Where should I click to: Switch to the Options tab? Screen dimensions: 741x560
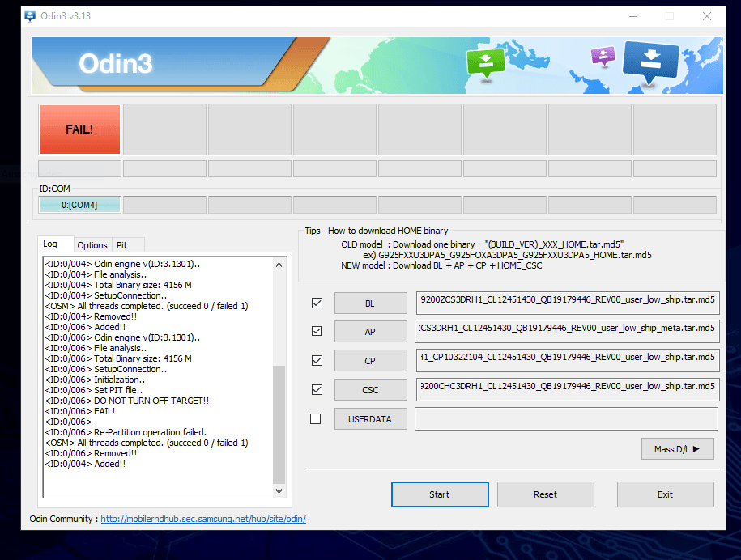click(92, 245)
